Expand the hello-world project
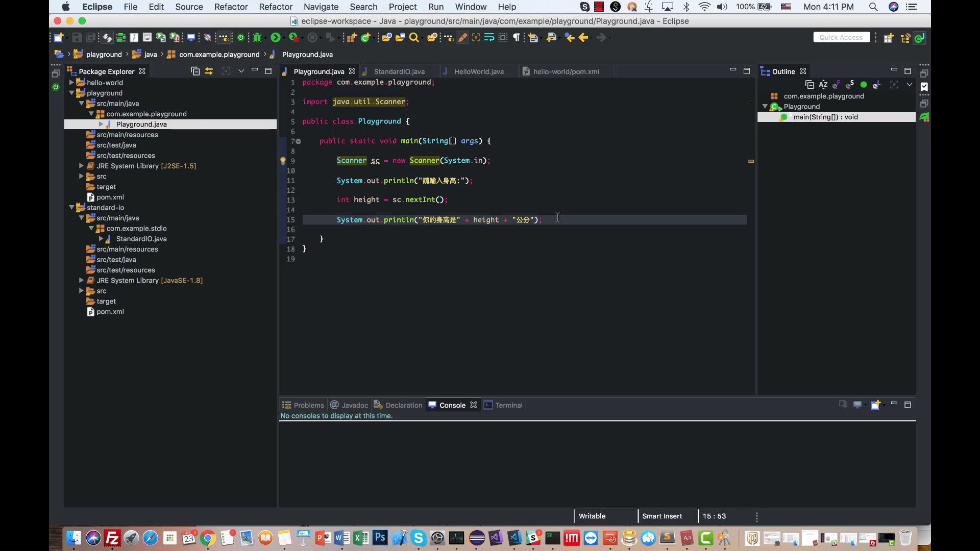The height and width of the screenshot is (551, 980). tap(72, 83)
